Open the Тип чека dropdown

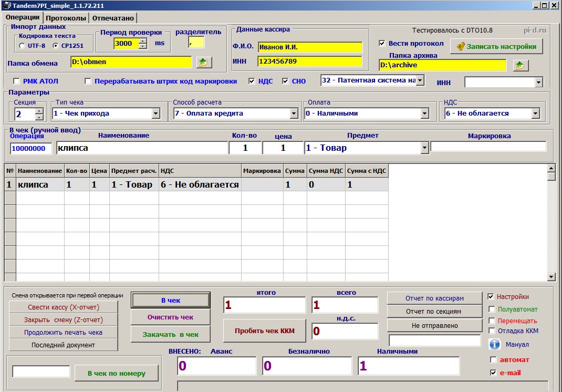[x=155, y=114]
